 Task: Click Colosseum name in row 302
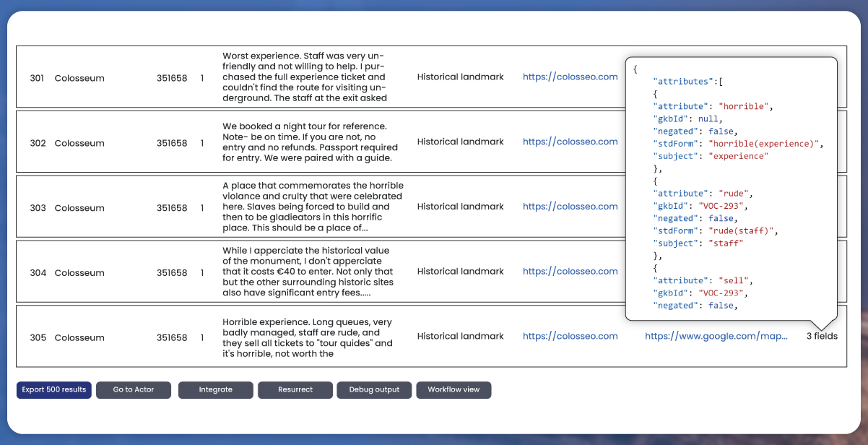(x=79, y=143)
